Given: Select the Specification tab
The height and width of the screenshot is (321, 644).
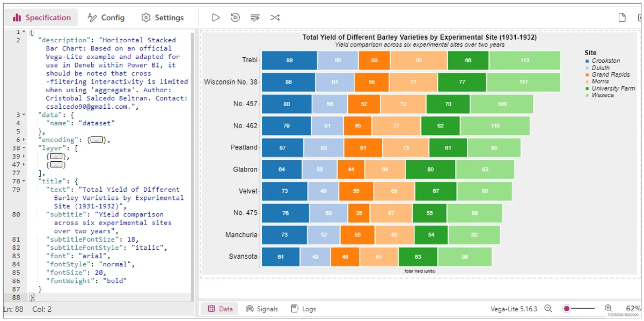Looking at the screenshot, I should click(x=41, y=18).
